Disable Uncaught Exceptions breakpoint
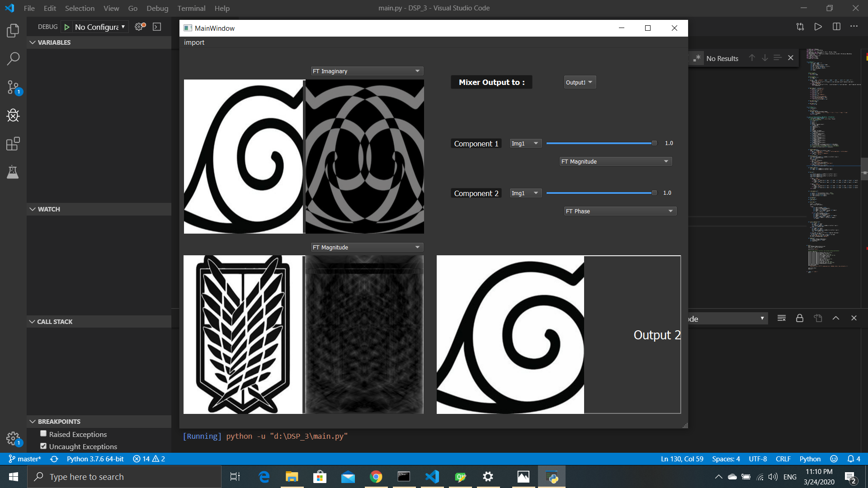The height and width of the screenshot is (488, 868). 43,446
